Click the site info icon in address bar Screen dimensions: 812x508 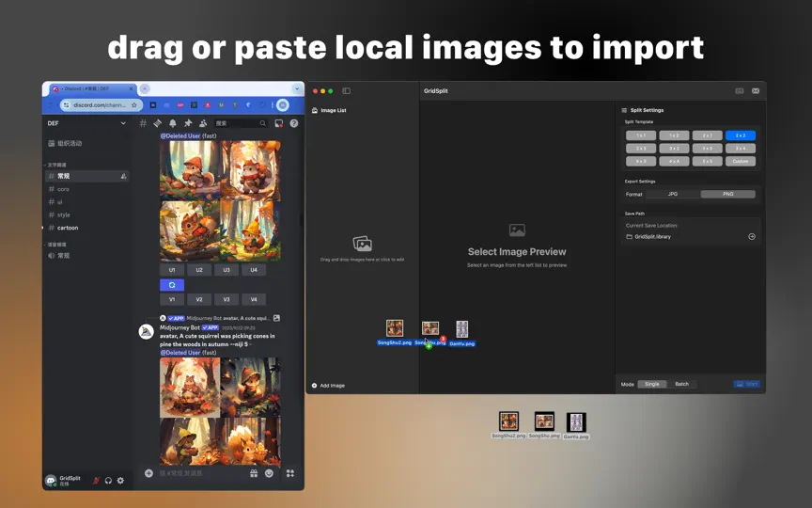[66, 104]
